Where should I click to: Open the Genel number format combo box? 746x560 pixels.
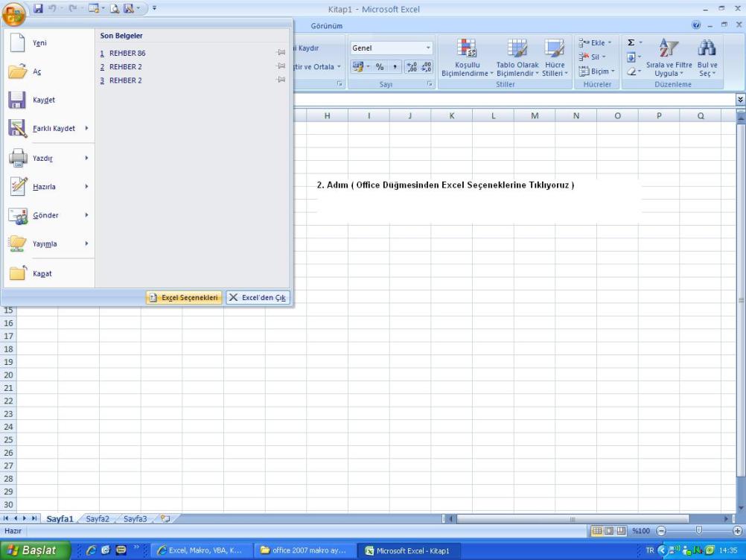[x=392, y=48]
